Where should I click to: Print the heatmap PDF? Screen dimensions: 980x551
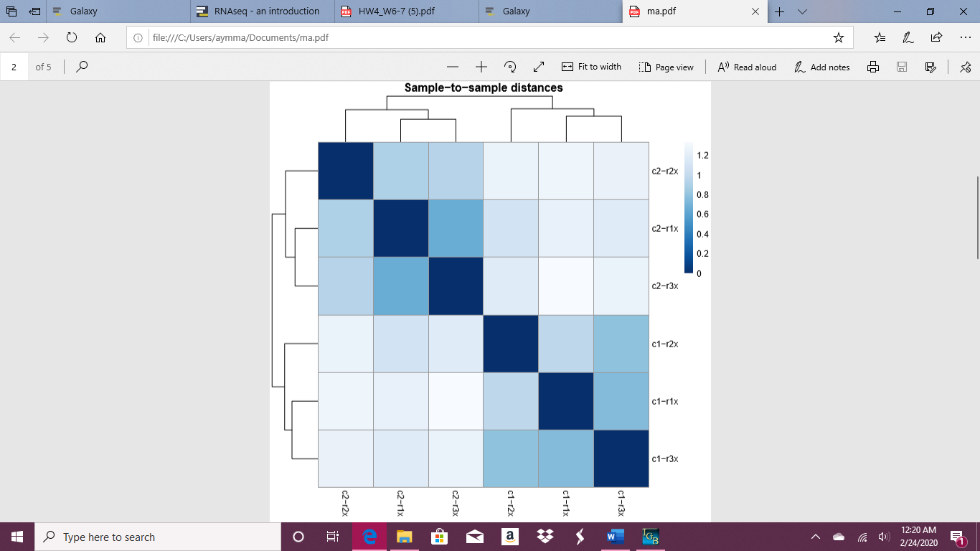(x=872, y=67)
